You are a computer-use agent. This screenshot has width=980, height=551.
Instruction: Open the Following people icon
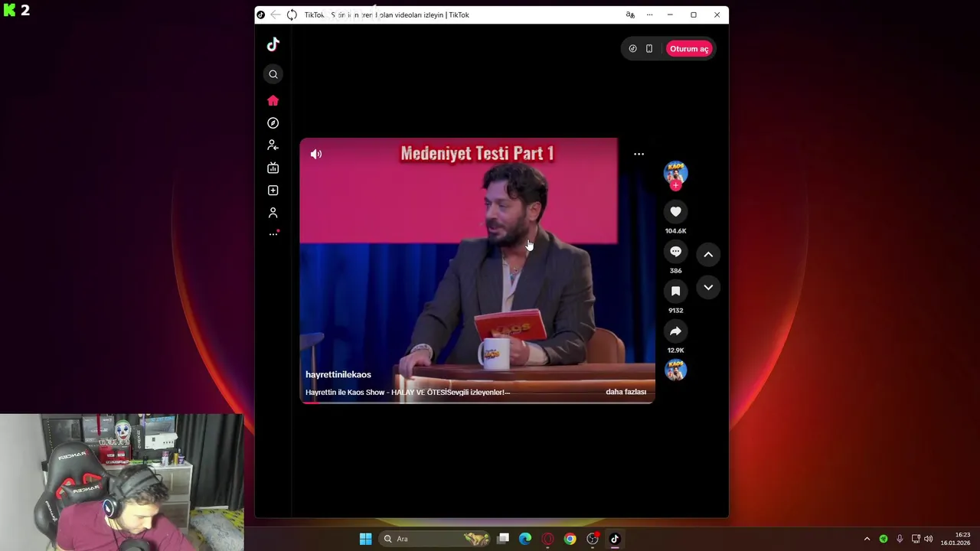[x=273, y=145]
